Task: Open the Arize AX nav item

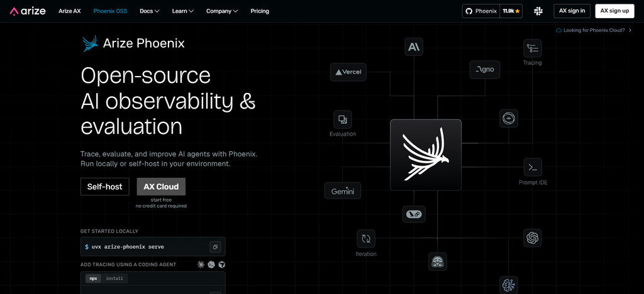Action: click(x=70, y=11)
